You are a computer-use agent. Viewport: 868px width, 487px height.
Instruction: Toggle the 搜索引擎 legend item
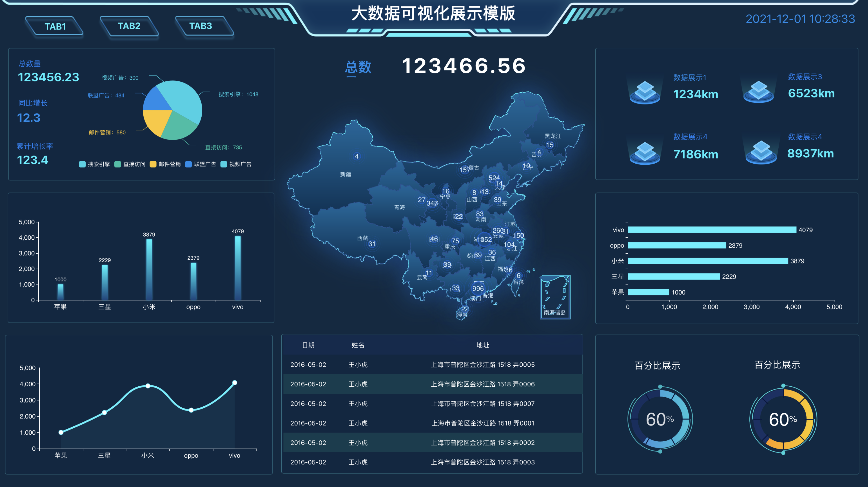tap(95, 164)
